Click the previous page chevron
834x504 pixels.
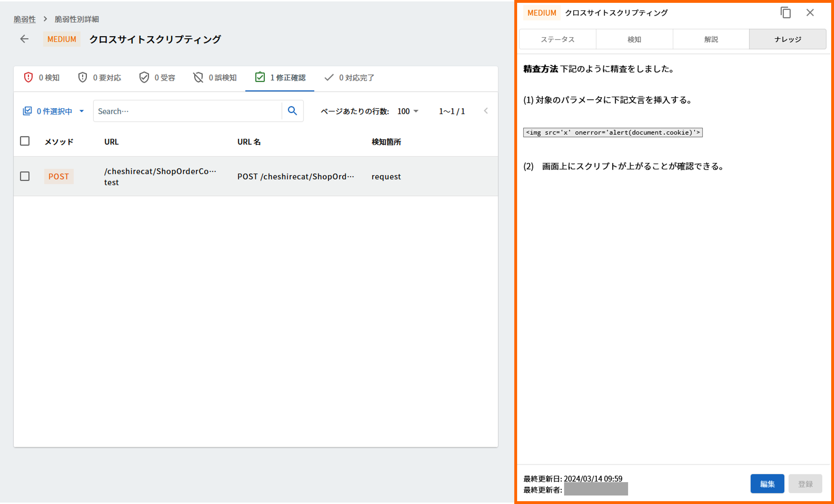tap(486, 111)
